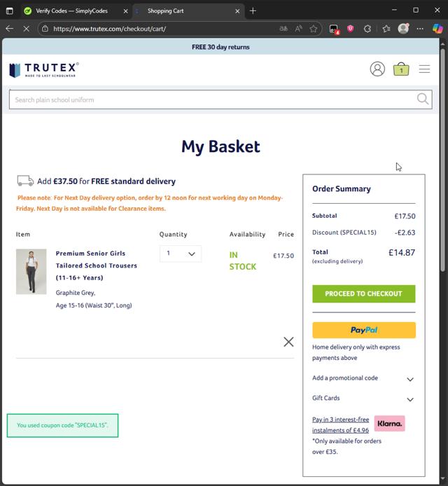This screenshot has height=486, width=448.
Task: Close the Verify Codes tab
Action: pyautogui.click(x=125, y=11)
